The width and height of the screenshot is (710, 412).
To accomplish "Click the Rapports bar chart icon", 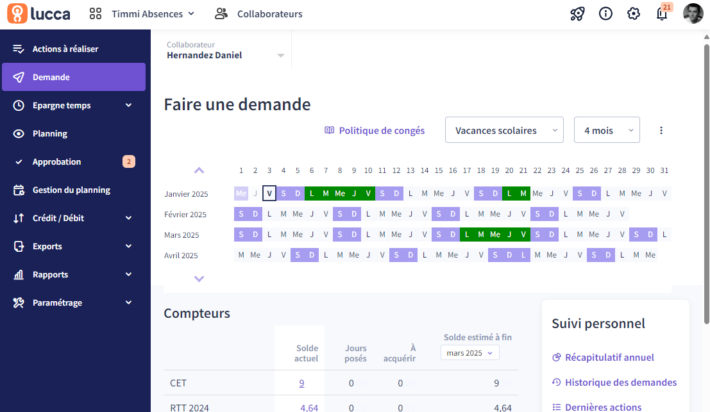I will click(x=19, y=274).
